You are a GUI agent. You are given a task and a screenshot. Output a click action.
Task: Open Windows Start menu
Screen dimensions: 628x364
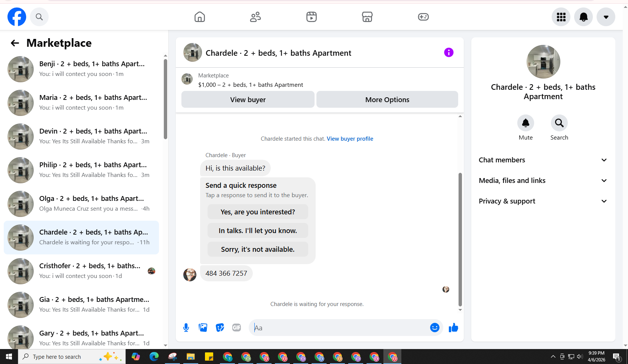pyautogui.click(x=9, y=357)
